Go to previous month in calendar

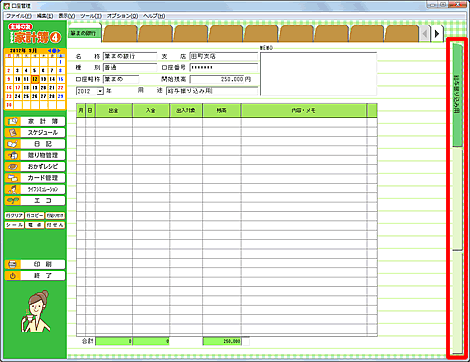(50, 51)
